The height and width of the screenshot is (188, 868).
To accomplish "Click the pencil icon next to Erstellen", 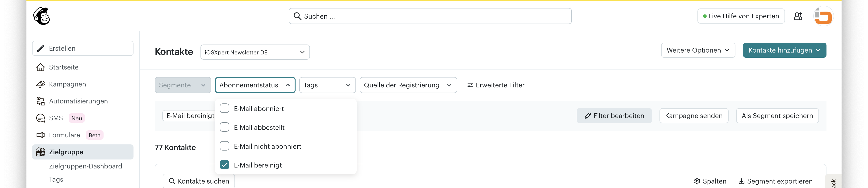I will (x=40, y=49).
